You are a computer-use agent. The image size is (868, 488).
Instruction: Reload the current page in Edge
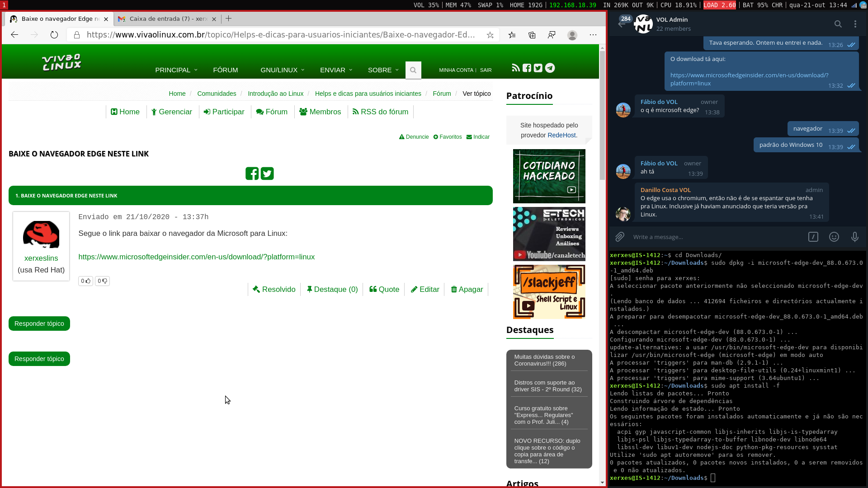54,35
